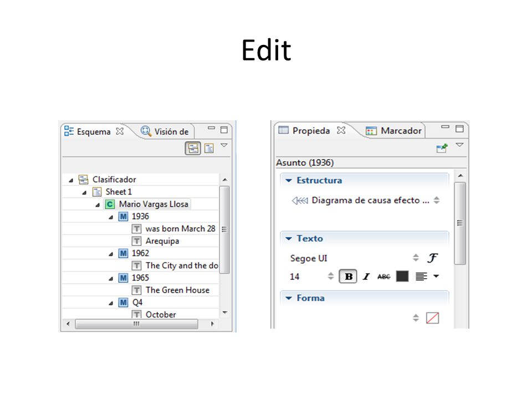
Task: Click outline vertical scrollbar up arrow
Action: pyautogui.click(x=224, y=180)
